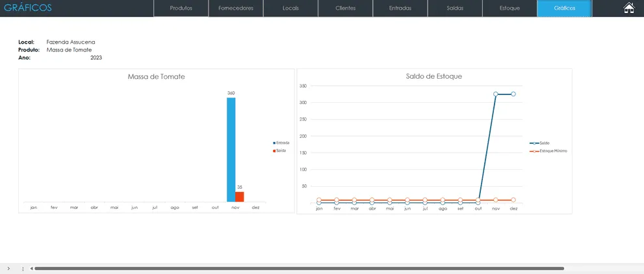This screenshot has height=274, width=644.
Task: Open the Locais tab
Action: tap(290, 8)
